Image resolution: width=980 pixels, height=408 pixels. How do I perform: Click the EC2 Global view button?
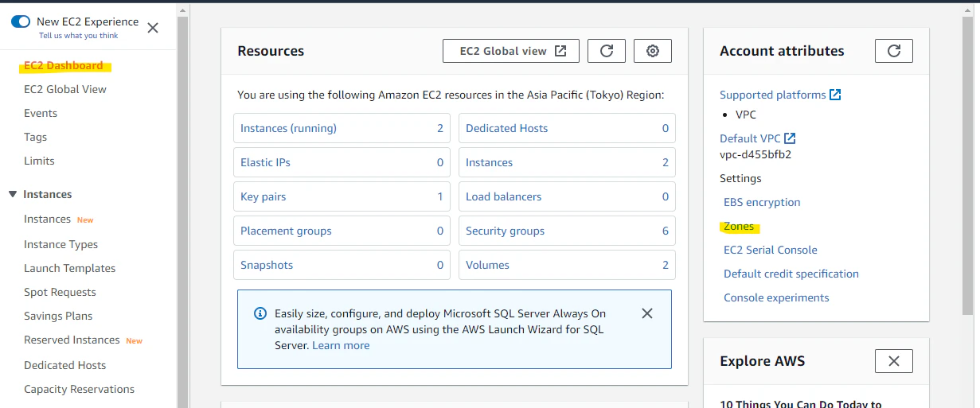[511, 51]
